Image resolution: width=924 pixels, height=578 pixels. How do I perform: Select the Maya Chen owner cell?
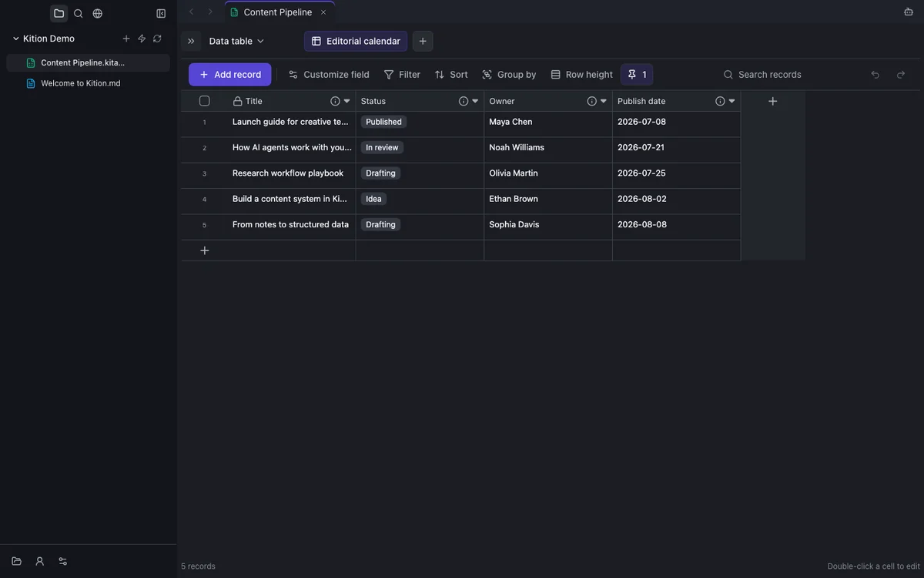(x=548, y=124)
